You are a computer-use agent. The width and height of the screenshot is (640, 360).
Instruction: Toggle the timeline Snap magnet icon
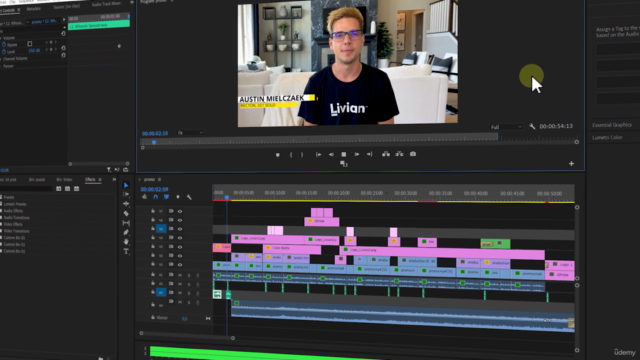[156, 197]
